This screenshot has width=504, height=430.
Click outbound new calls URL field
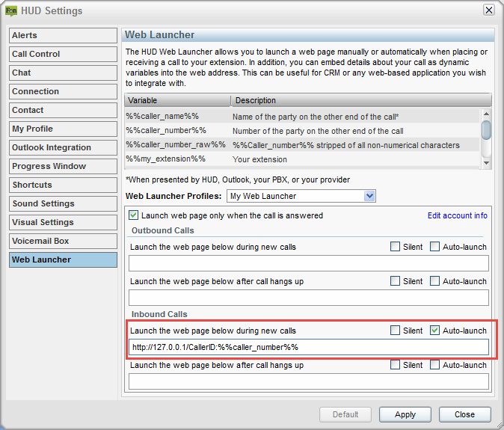click(x=309, y=263)
